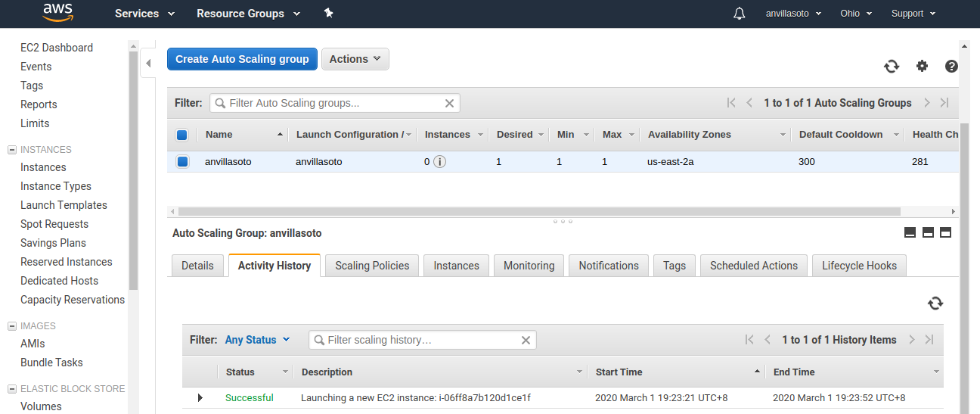Image resolution: width=980 pixels, height=414 pixels.
Task: Refresh the activity history
Action: point(935,303)
